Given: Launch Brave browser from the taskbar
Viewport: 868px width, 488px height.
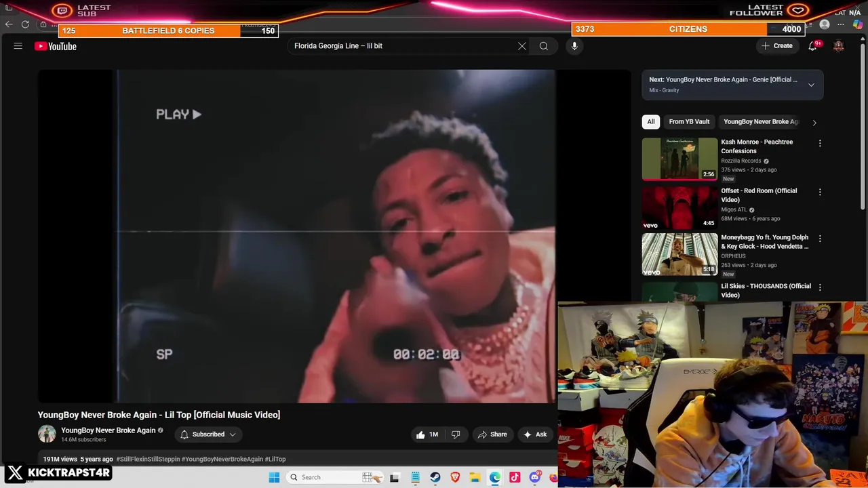Looking at the screenshot, I should pyautogui.click(x=455, y=477).
